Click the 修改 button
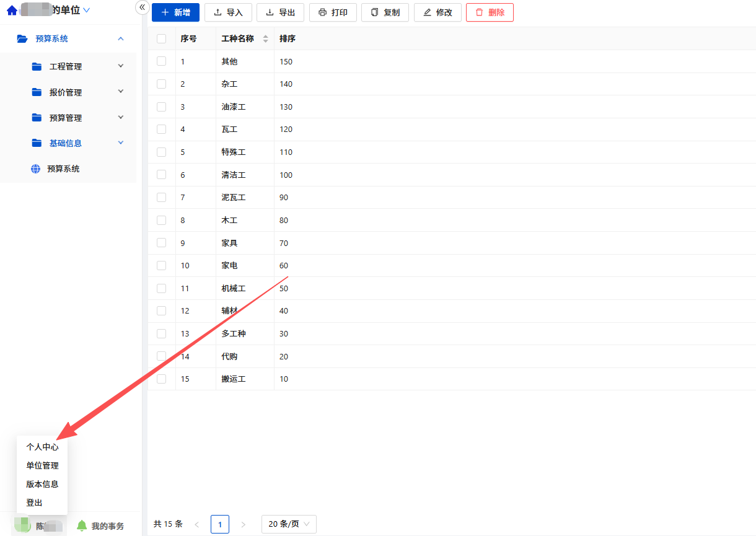Viewport: 756px width, 536px height. (x=437, y=12)
